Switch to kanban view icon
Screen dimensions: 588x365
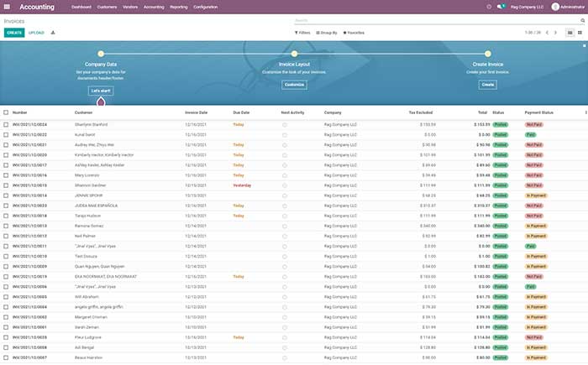(580, 33)
